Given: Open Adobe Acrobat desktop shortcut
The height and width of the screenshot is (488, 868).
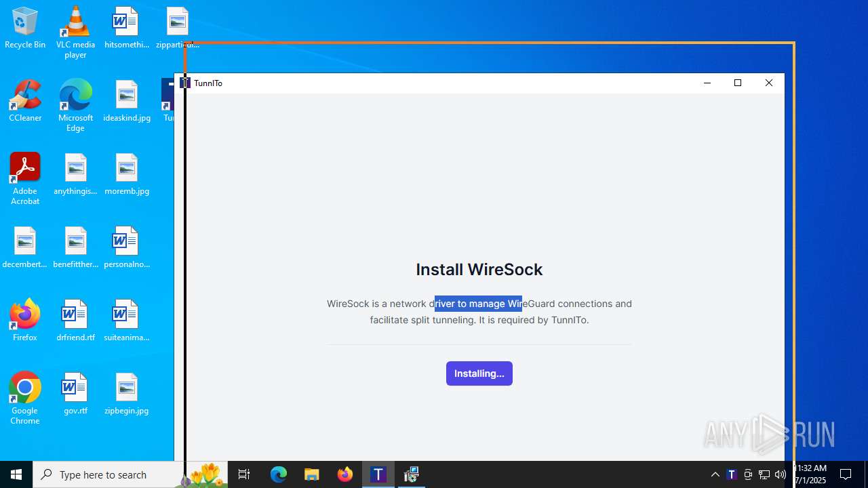Looking at the screenshot, I should 25,179.
